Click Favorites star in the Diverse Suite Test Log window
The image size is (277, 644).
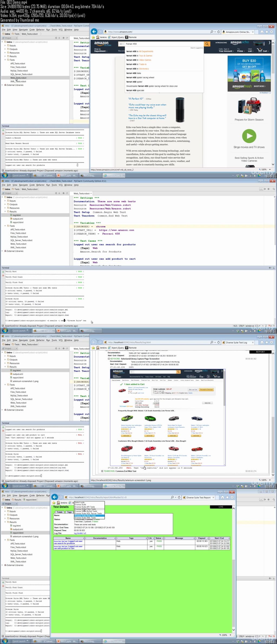click(x=267, y=342)
